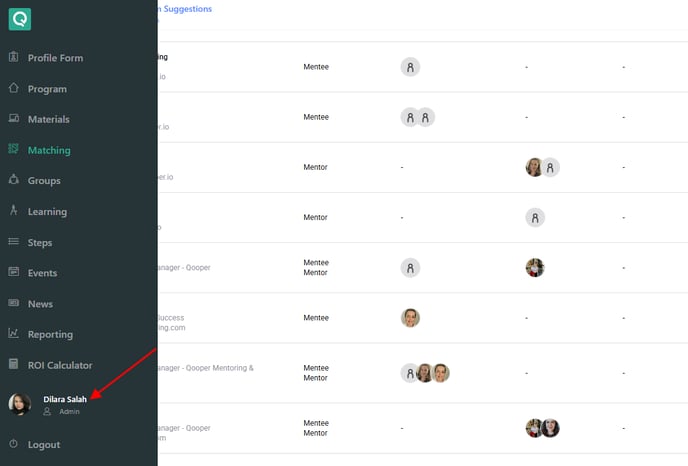Click the Profile Form sidebar icon
688x466 pixels.
(14, 58)
